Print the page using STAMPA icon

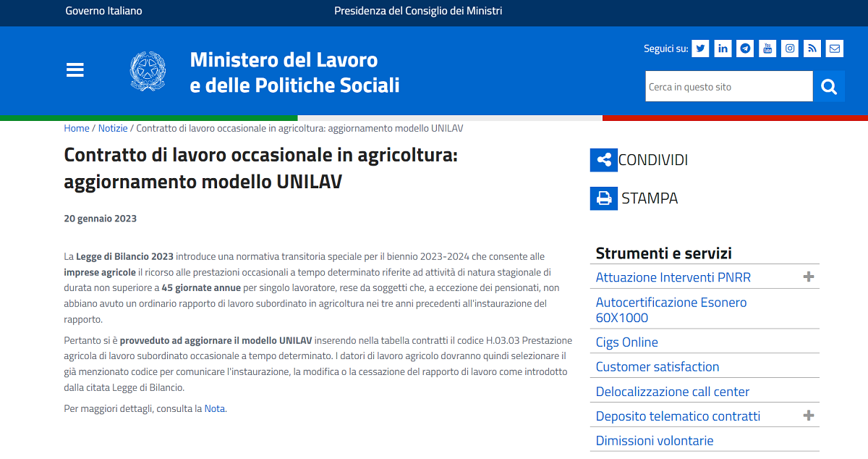click(603, 198)
